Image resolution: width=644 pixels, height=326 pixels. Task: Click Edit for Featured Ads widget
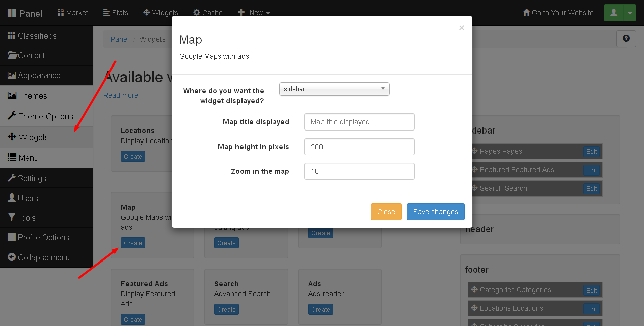coord(592,170)
